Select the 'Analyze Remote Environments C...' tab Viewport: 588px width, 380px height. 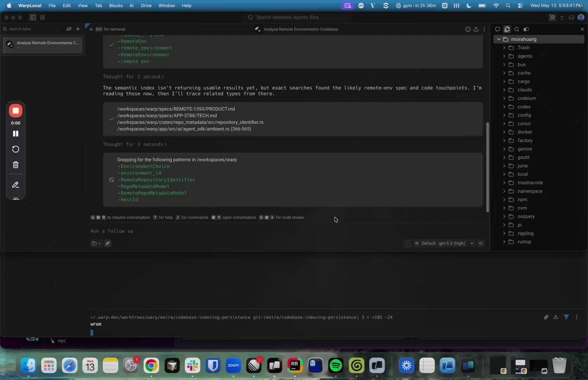[x=42, y=44]
